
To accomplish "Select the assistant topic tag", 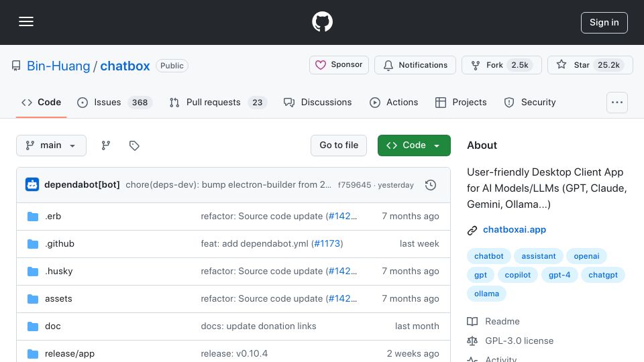I will coord(539,256).
